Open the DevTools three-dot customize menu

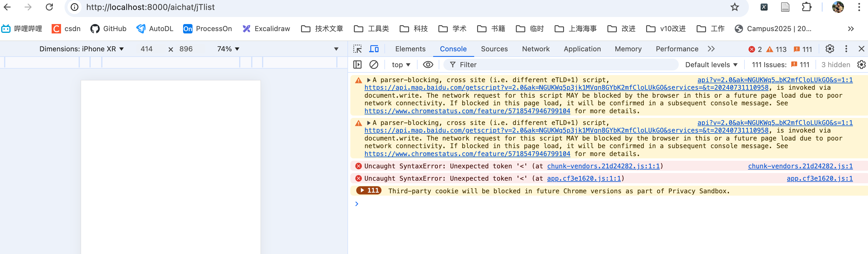[846, 49]
